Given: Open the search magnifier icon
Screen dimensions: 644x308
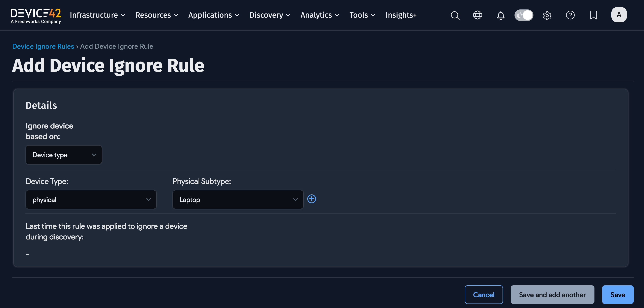Looking at the screenshot, I should point(455,15).
